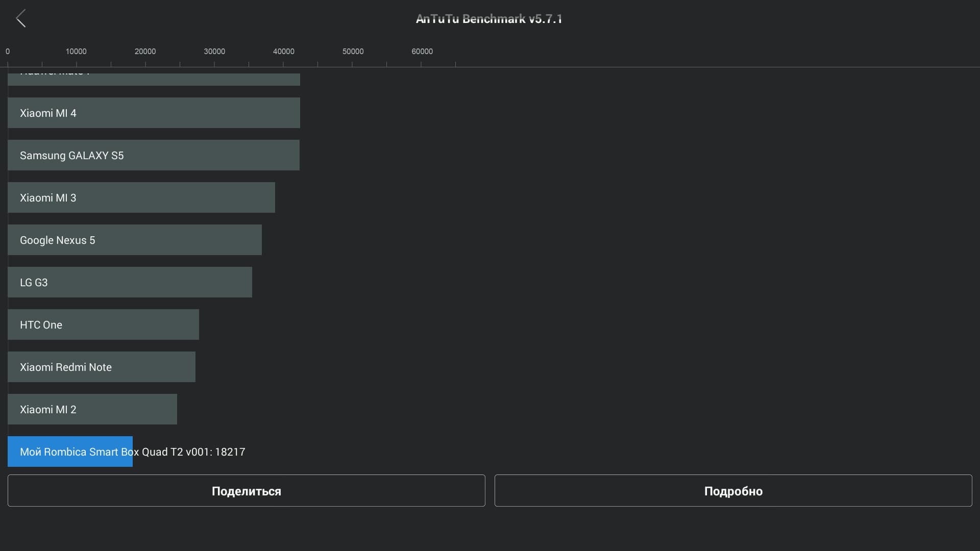
Task: Select the LG G3 bar
Action: (x=130, y=282)
